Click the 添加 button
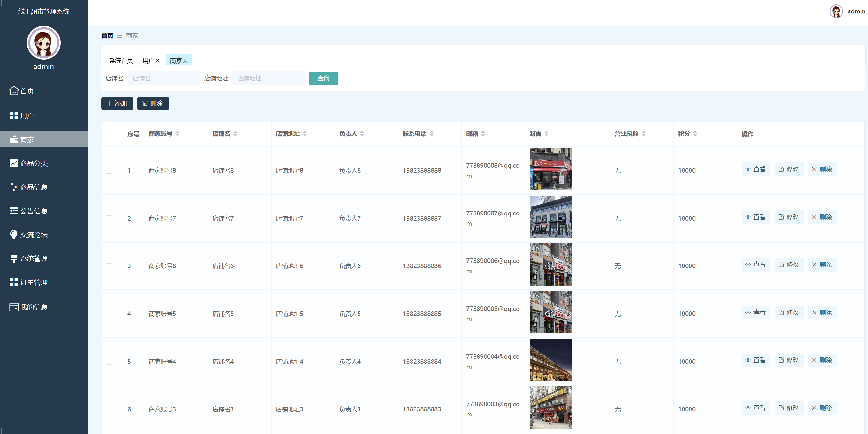 tap(117, 103)
